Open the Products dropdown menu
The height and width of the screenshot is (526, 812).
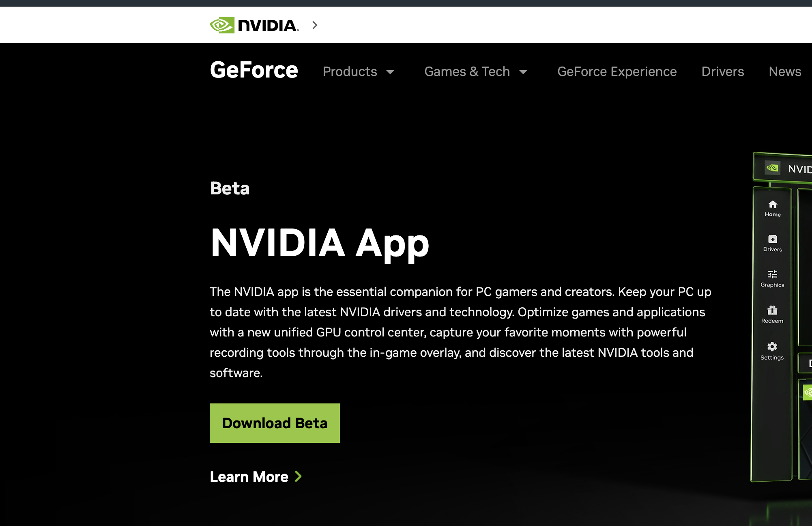[x=359, y=71]
